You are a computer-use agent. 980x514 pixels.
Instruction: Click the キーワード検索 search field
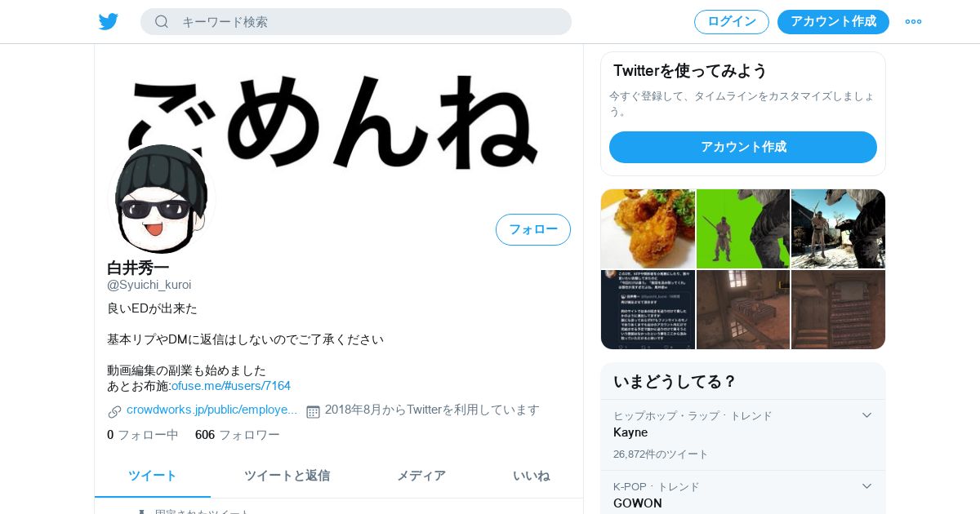[x=356, y=21]
